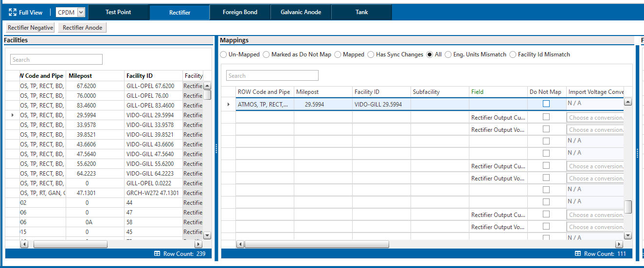Select facility VIDO-GILL 47.5640
The height and width of the screenshot is (268, 644).
(x=154, y=154)
